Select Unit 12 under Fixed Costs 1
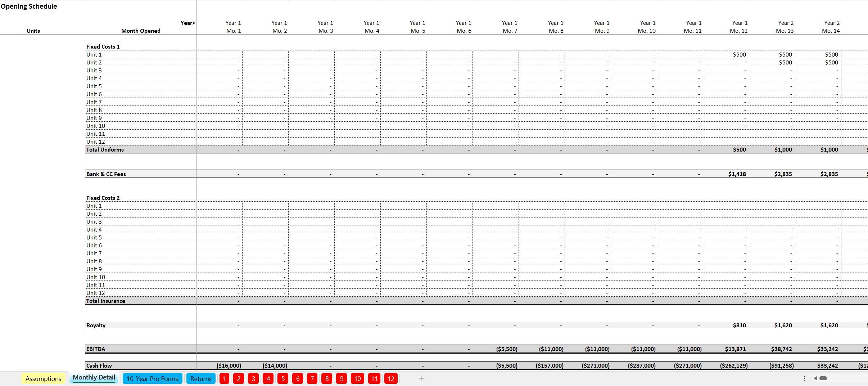Screen dimensions: 868x386 (x=96, y=142)
